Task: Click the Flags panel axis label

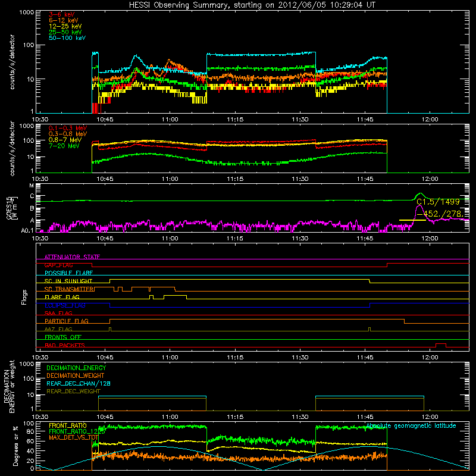Action: [24, 297]
